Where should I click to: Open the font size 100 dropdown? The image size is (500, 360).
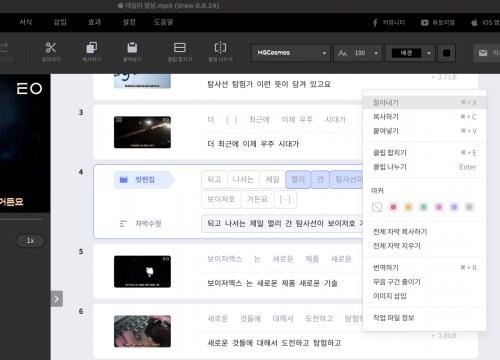[358, 53]
